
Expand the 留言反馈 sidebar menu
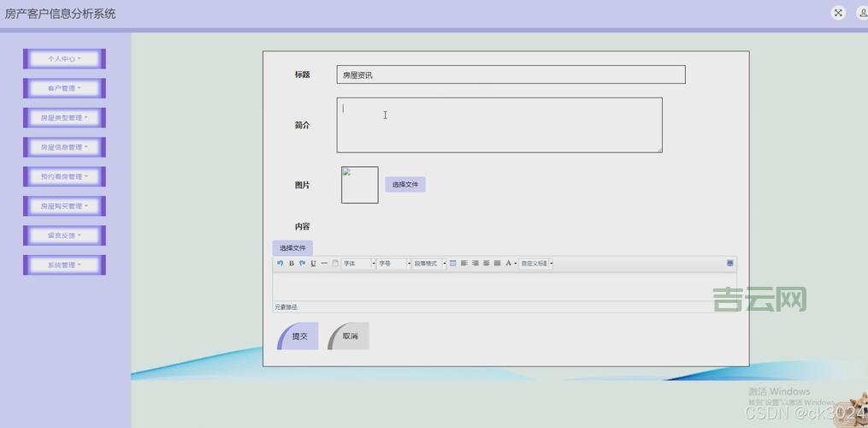click(x=64, y=235)
